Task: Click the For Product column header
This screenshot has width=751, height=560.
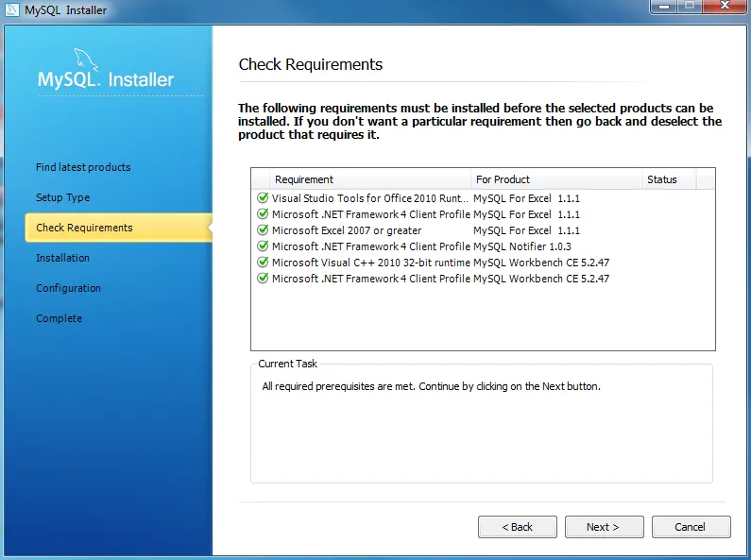Action: tap(503, 179)
